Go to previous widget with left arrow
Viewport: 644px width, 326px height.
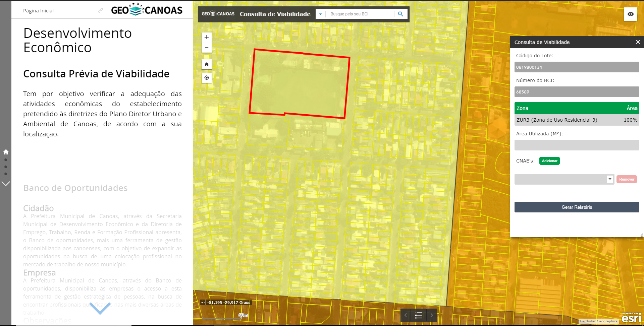406,315
